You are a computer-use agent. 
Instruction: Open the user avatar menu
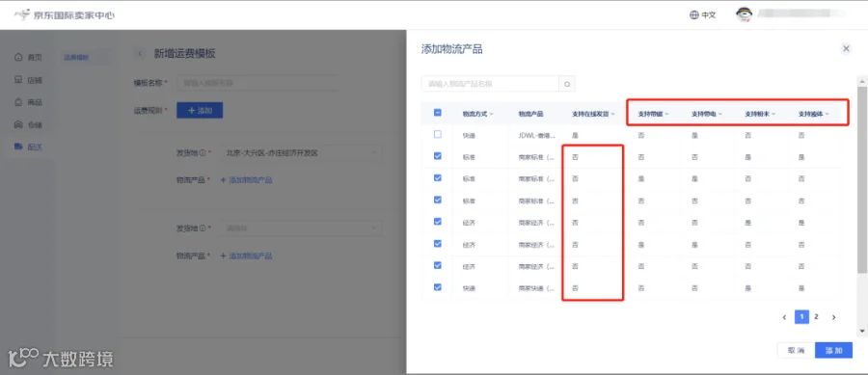click(744, 14)
